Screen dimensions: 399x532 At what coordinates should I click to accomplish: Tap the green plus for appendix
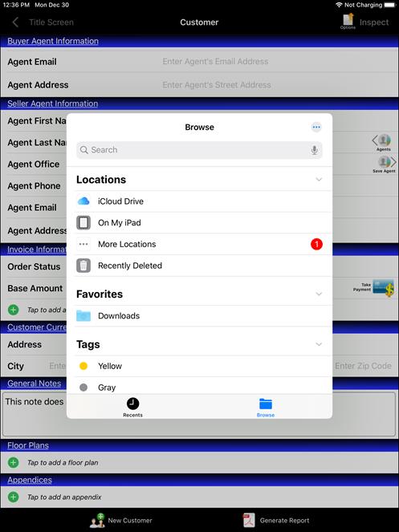(13, 497)
